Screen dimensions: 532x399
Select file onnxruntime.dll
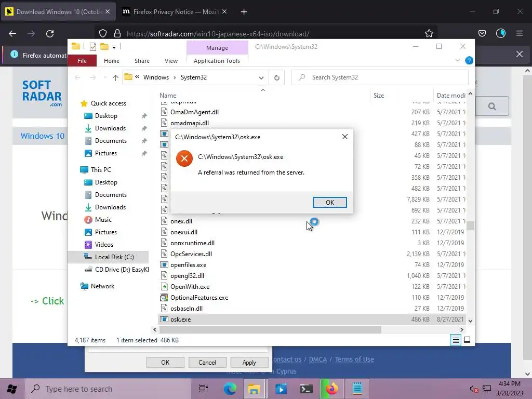(x=192, y=243)
